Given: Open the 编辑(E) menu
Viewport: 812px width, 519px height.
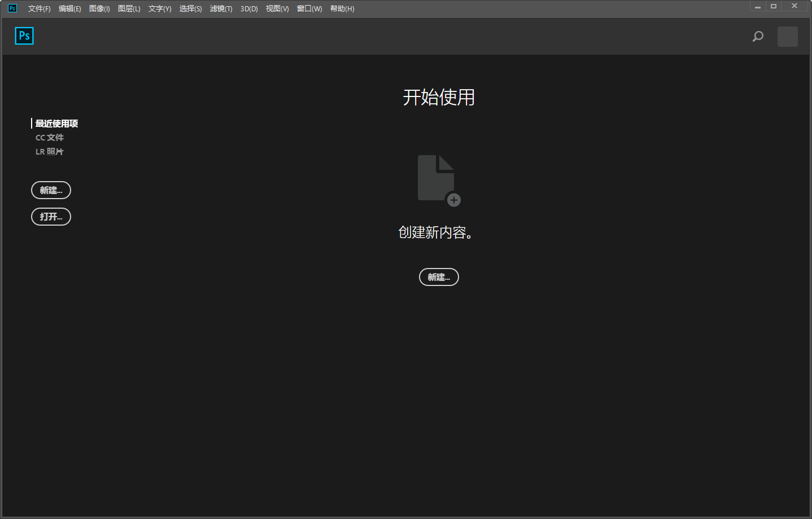Looking at the screenshot, I should [70, 8].
